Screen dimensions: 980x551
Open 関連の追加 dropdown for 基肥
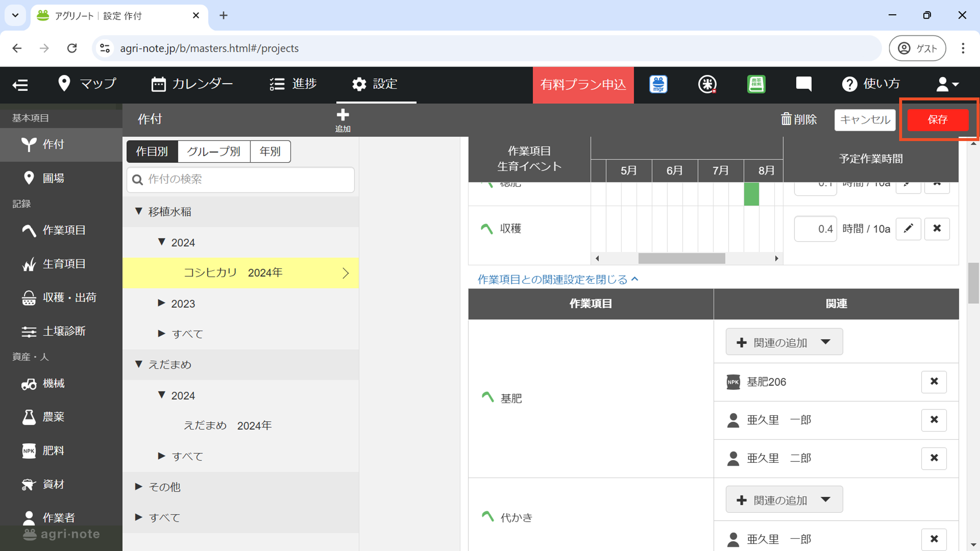[784, 342]
